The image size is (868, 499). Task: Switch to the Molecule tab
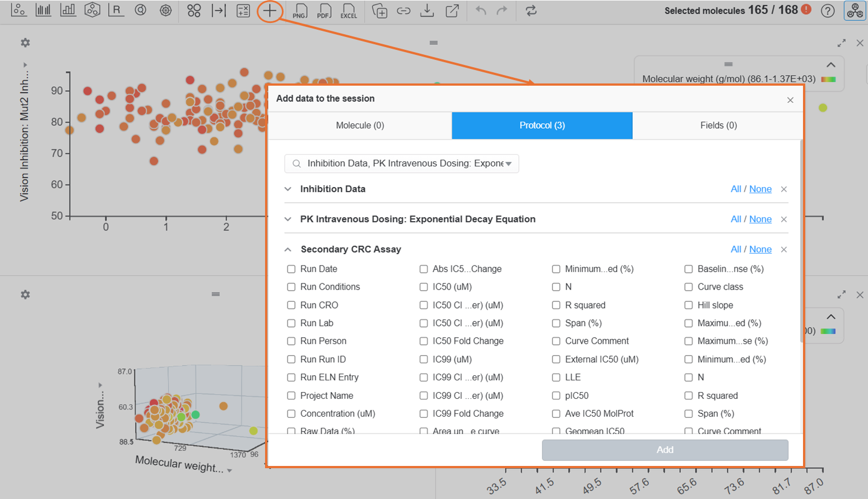(360, 125)
